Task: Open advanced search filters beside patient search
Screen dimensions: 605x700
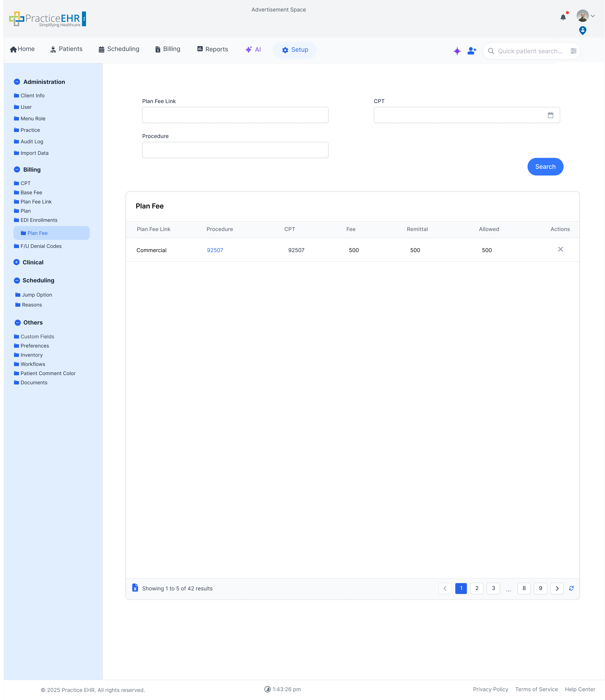Action: 574,51
